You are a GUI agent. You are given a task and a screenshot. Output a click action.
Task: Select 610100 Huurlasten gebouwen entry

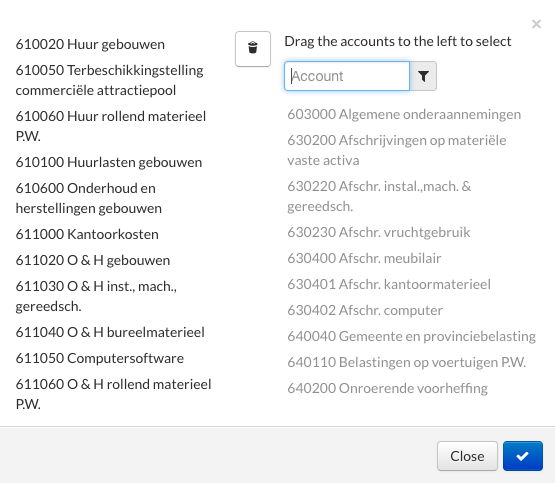[x=109, y=162]
